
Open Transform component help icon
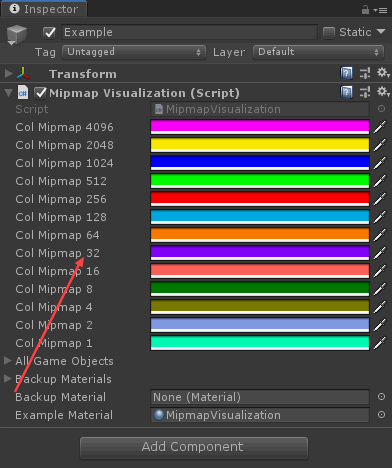pyautogui.click(x=346, y=73)
